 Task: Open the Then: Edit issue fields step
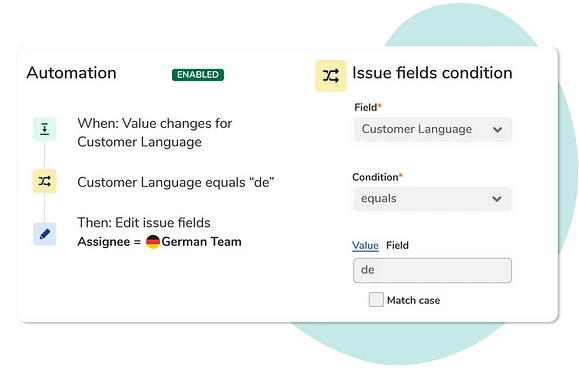144,223
